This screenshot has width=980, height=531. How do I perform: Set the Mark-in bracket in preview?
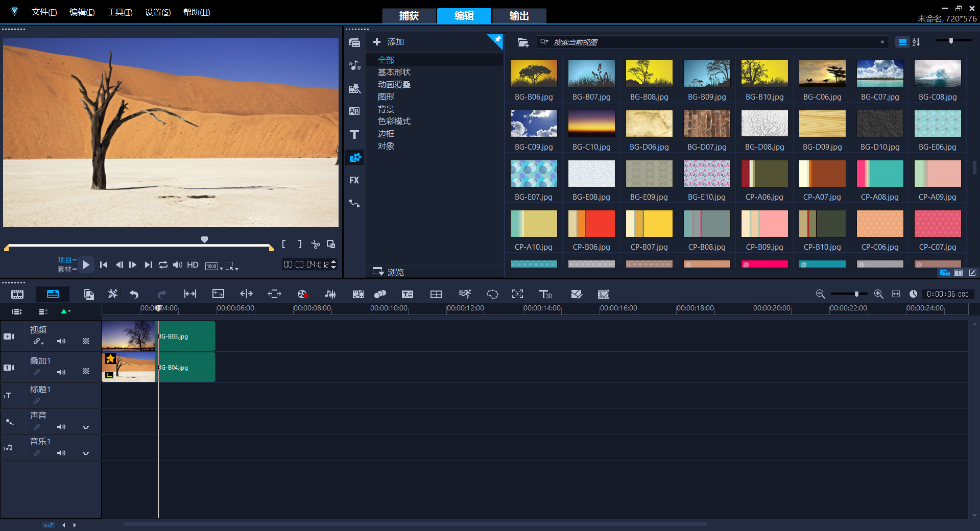(284, 245)
